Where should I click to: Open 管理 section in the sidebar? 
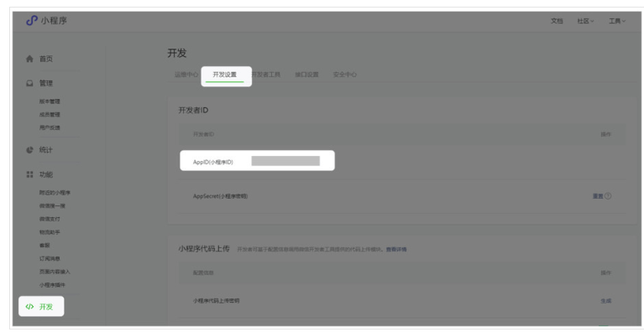(46, 83)
